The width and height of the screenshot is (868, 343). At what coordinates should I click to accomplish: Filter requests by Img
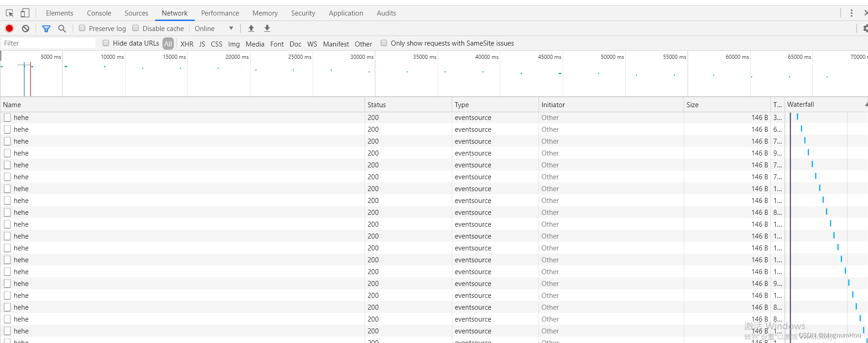pos(234,44)
